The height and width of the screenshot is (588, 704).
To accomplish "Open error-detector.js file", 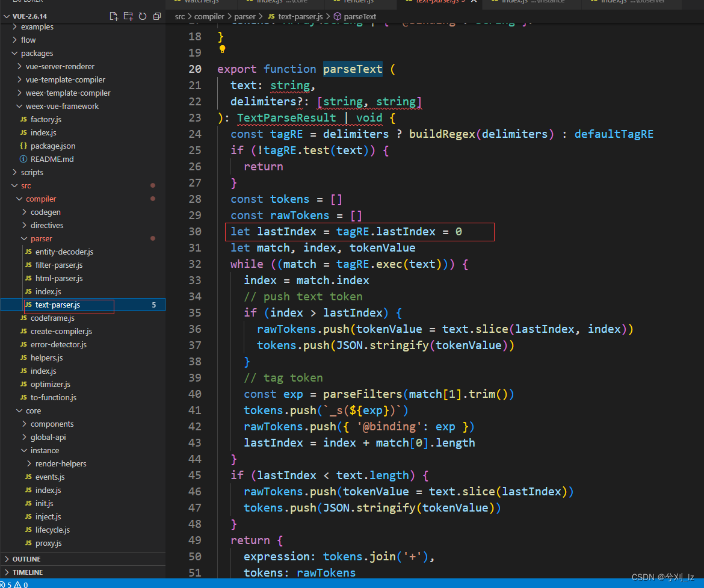I will tap(58, 344).
